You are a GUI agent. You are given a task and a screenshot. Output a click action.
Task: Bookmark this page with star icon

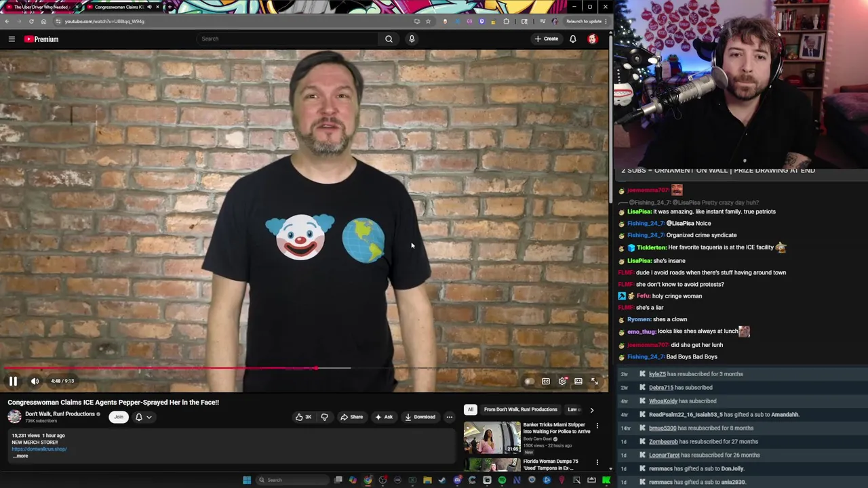(x=428, y=21)
